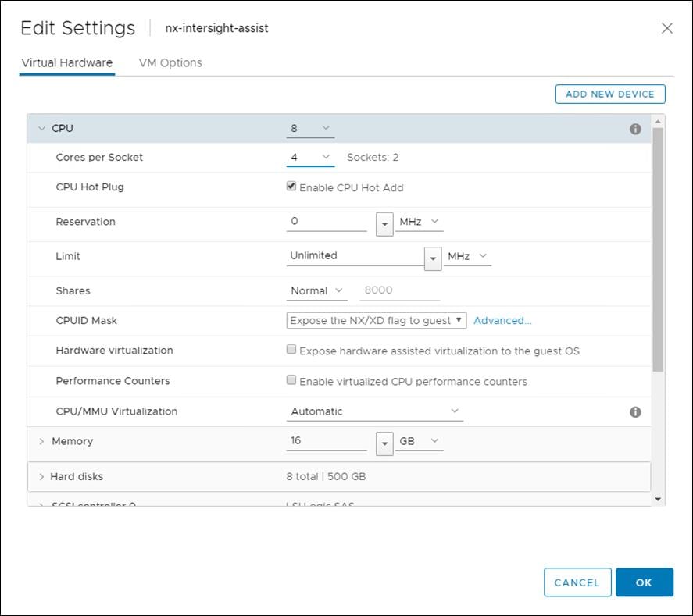Close the Edit Settings dialog
This screenshot has width=693, height=616.
666,27
